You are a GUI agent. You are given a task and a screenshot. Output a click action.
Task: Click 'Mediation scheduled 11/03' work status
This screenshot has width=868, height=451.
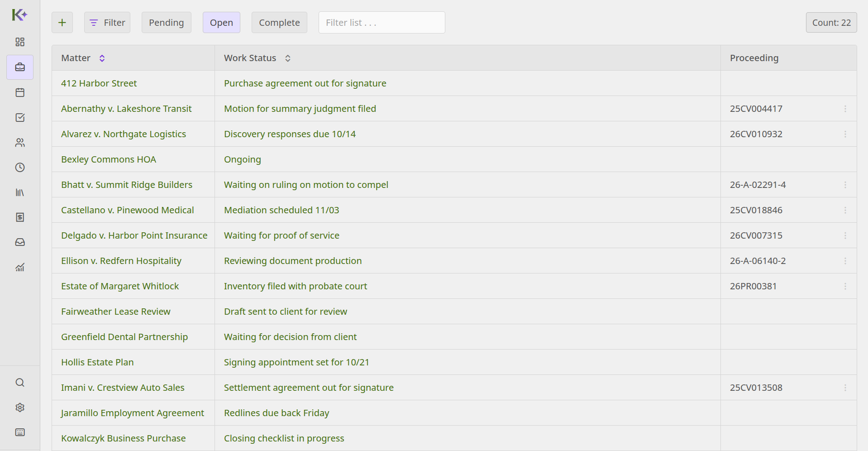coord(281,210)
